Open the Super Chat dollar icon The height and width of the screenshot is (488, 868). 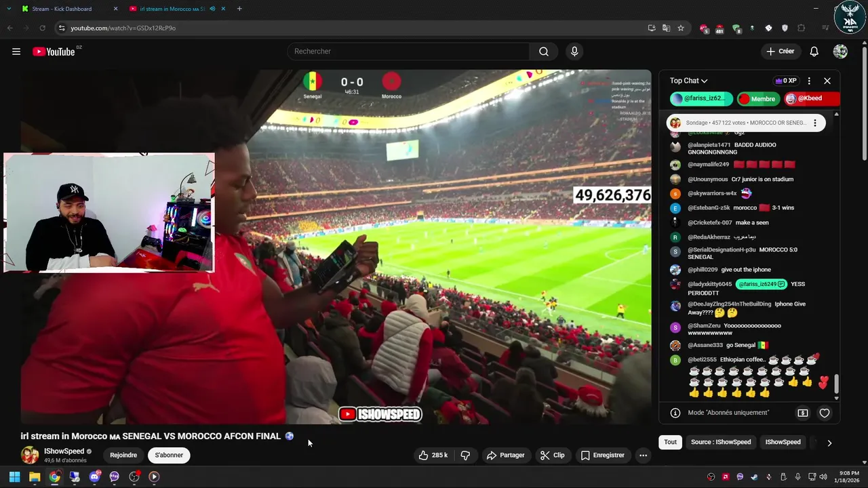coord(803,413)
